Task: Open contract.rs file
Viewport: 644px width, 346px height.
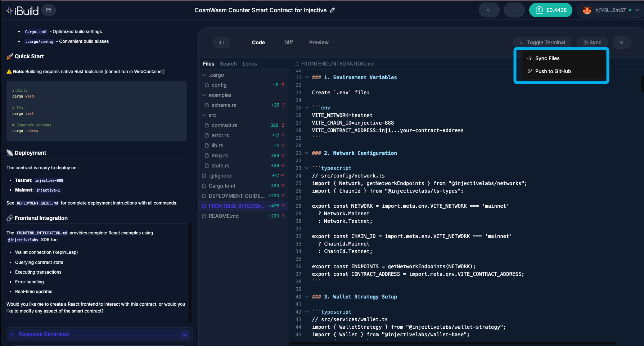Action: click(x=224, y=125)
